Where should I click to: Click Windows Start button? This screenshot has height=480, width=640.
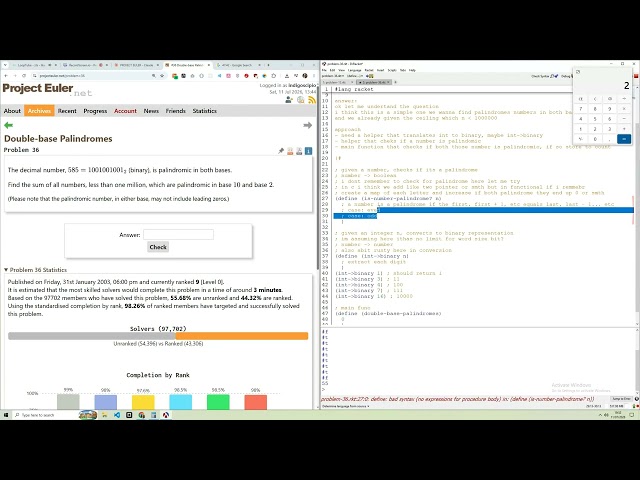[6, 415]
